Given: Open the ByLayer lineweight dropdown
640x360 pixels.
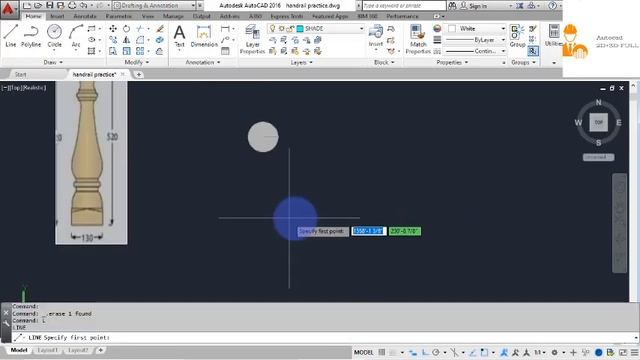Looking at the screenshot, I should [476, 40].
